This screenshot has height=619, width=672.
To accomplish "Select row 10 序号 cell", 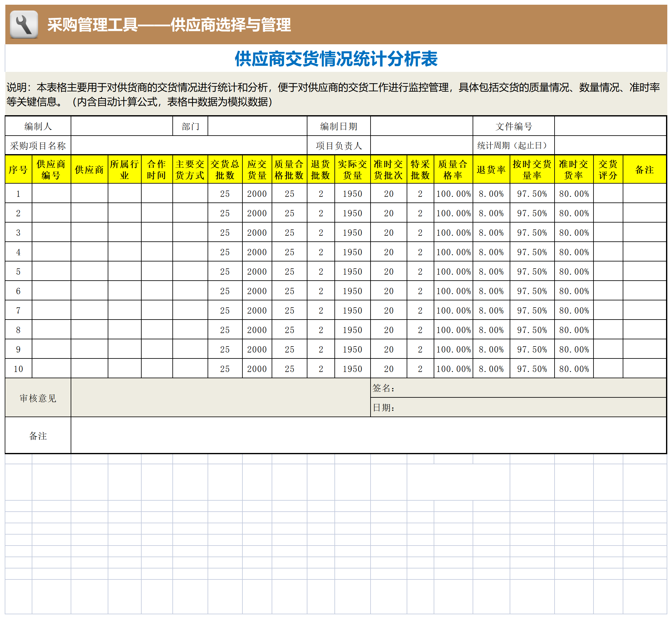I will (x=19, y=368).
